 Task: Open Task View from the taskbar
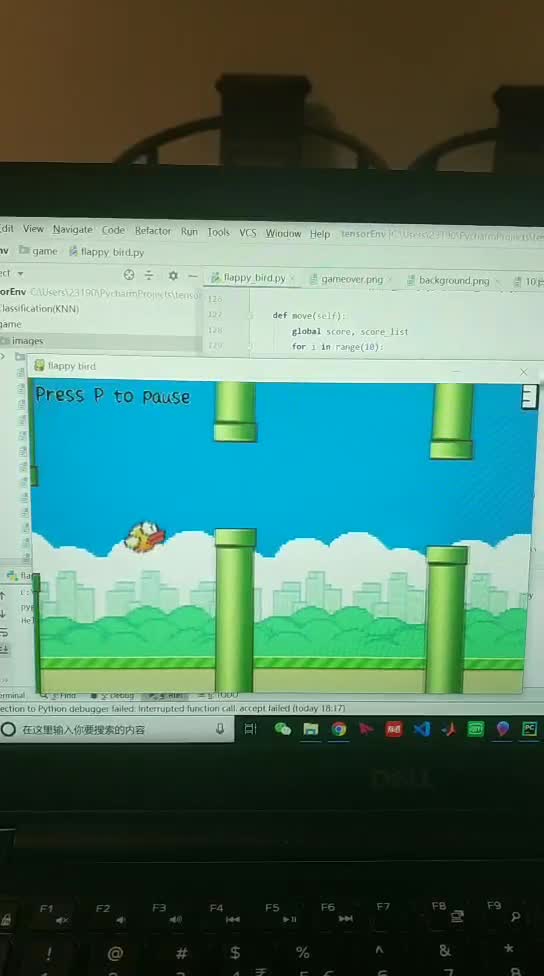pos(250,729)
